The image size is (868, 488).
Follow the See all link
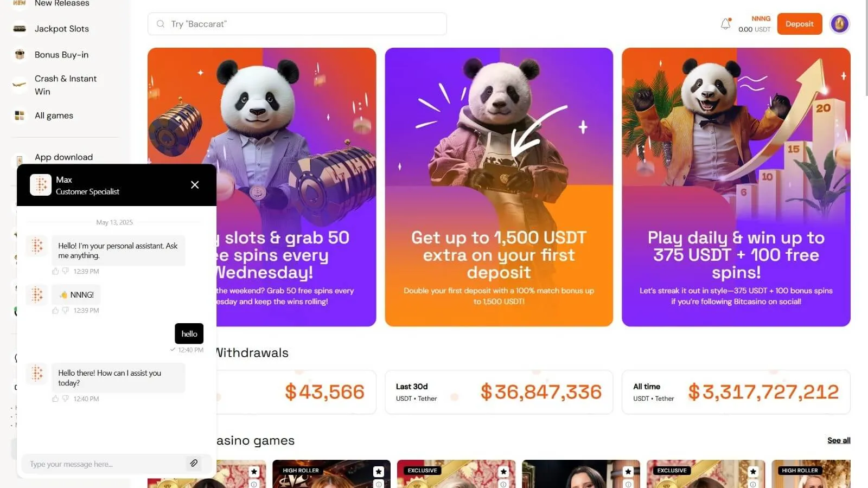point(839,440)
